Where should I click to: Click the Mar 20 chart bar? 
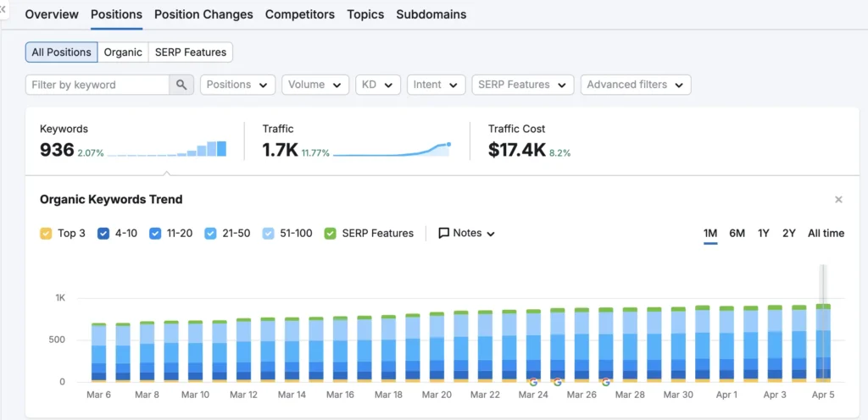coord(437,347)
